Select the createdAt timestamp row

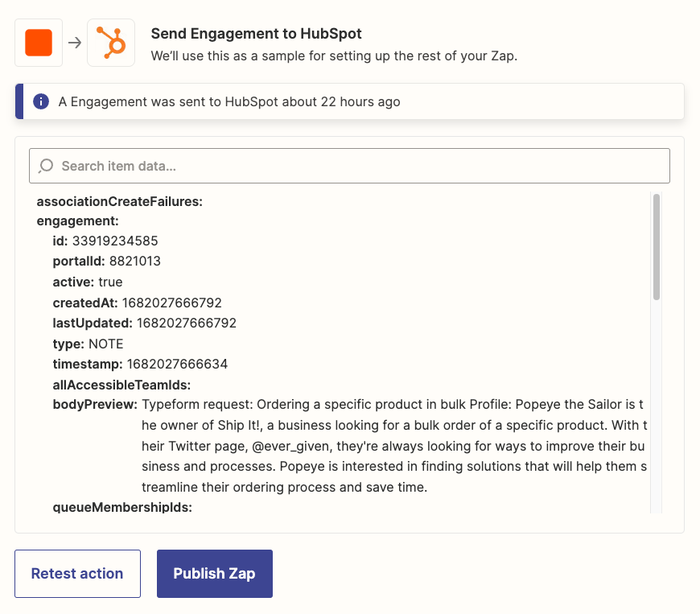137,303
